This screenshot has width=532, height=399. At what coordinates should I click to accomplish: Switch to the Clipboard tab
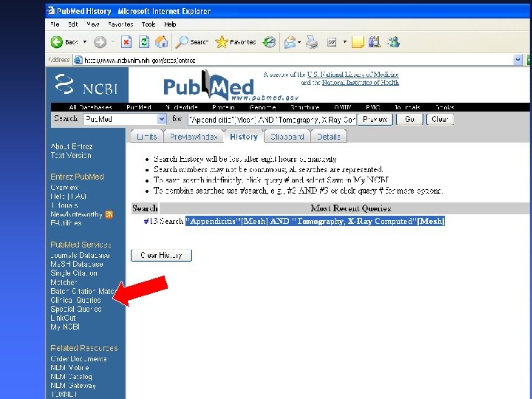coord(287,137)
